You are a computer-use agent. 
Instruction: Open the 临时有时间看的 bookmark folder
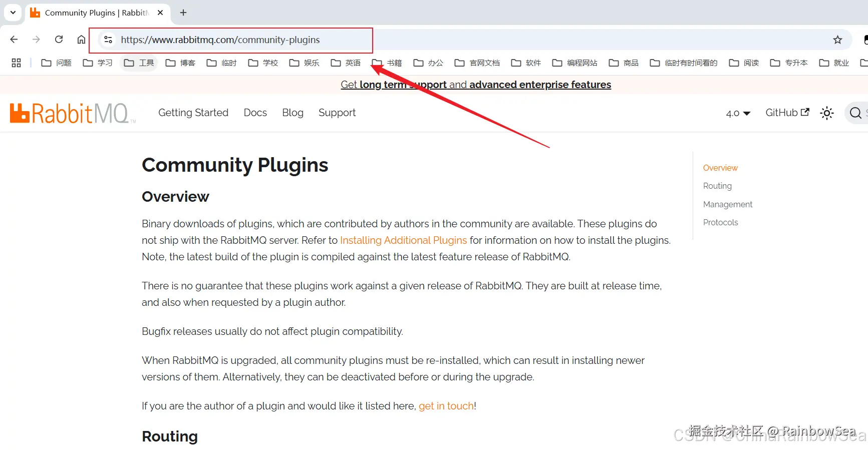684,63
